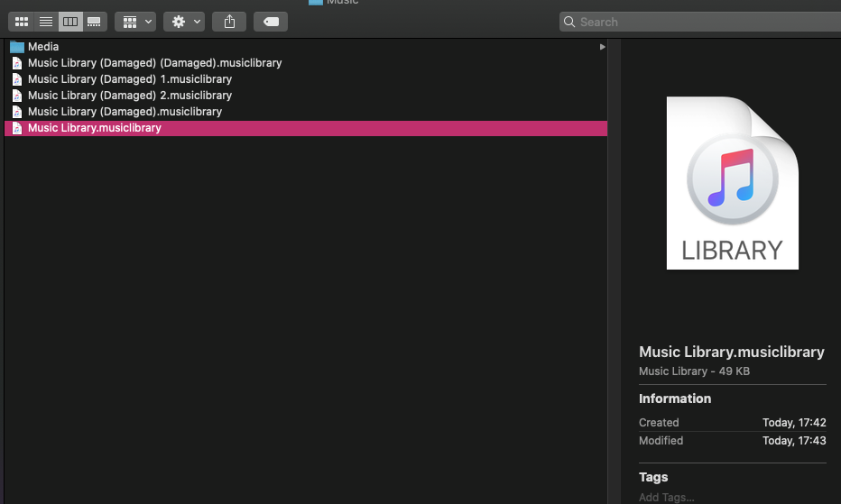Open the gear action menu

click(x=184, y=22)
